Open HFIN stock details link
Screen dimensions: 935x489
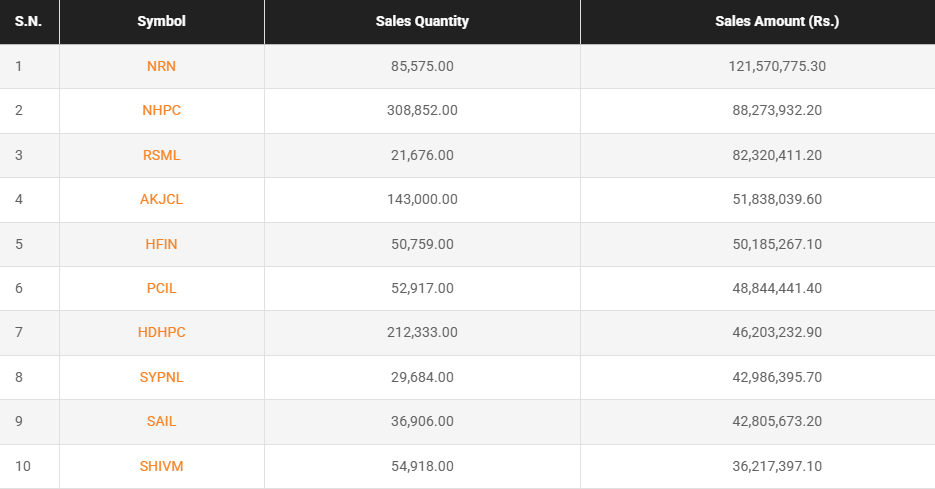[x=161, y=244]
